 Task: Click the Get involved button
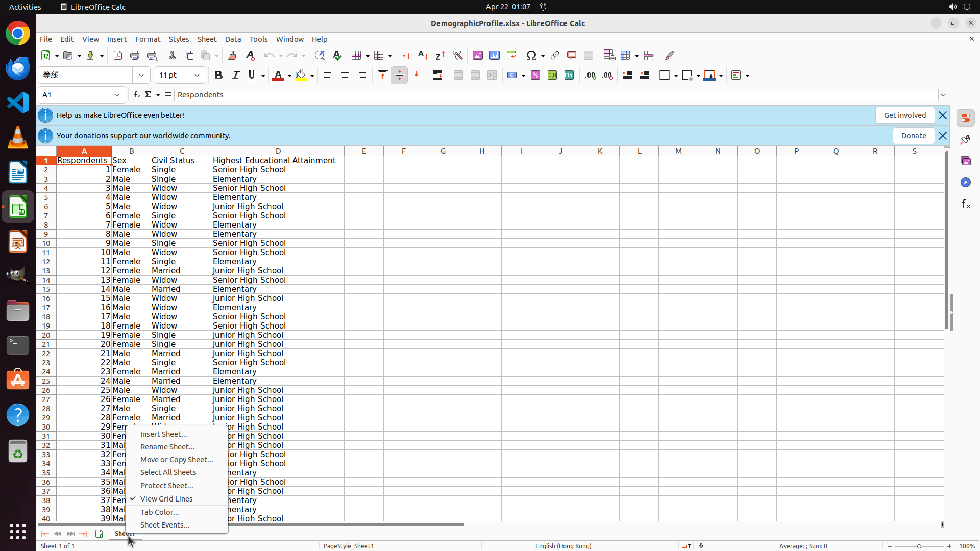904,115
